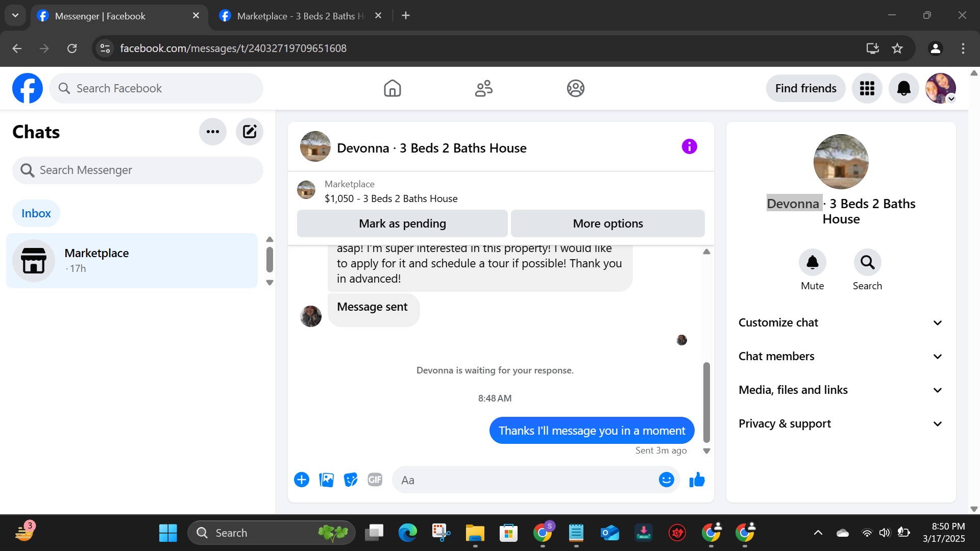Open File Explorer from the taskbar

click(x=475, y=533)
